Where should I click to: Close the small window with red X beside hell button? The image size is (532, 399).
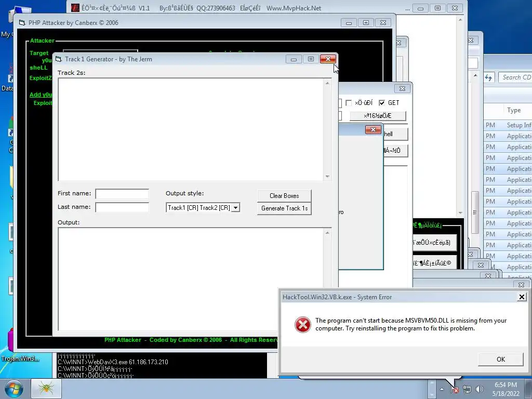(x=373, y=129)
